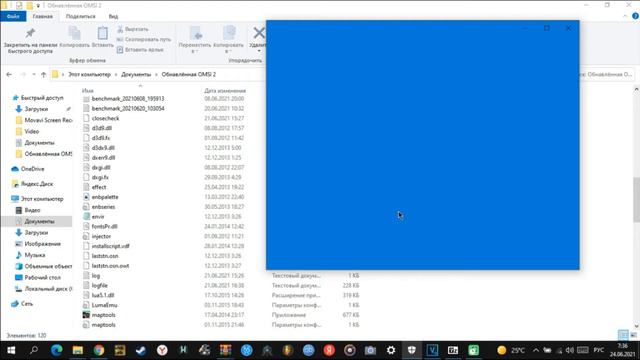
Task: Select OneDrive in navigation pane
Action: coord(28,169)
